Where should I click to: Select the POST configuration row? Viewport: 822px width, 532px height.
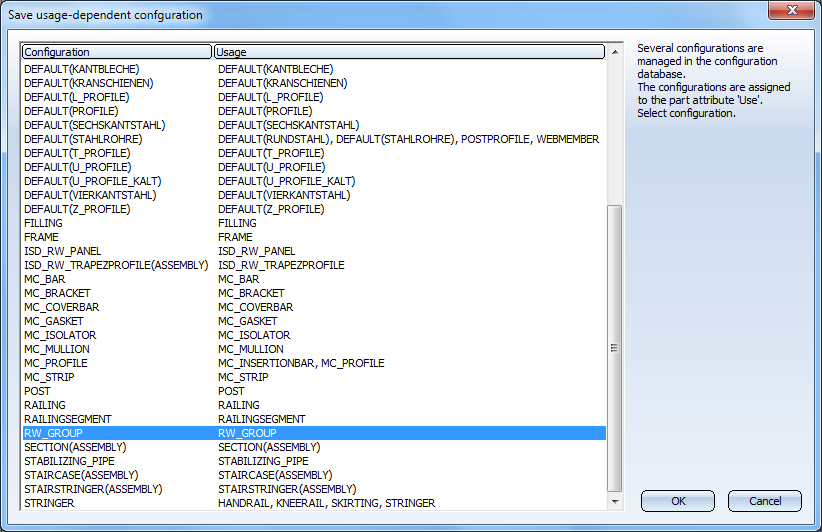click(314, 392)
